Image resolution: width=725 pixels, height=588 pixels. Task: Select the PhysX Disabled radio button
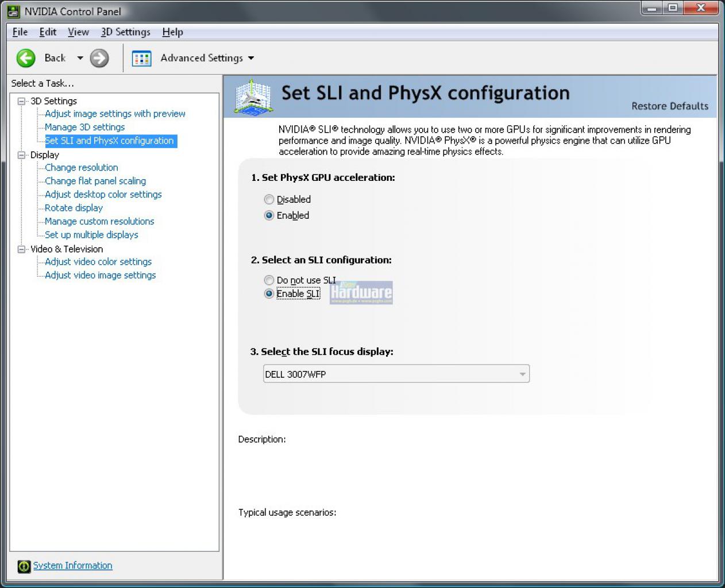(x=269, y=199)
